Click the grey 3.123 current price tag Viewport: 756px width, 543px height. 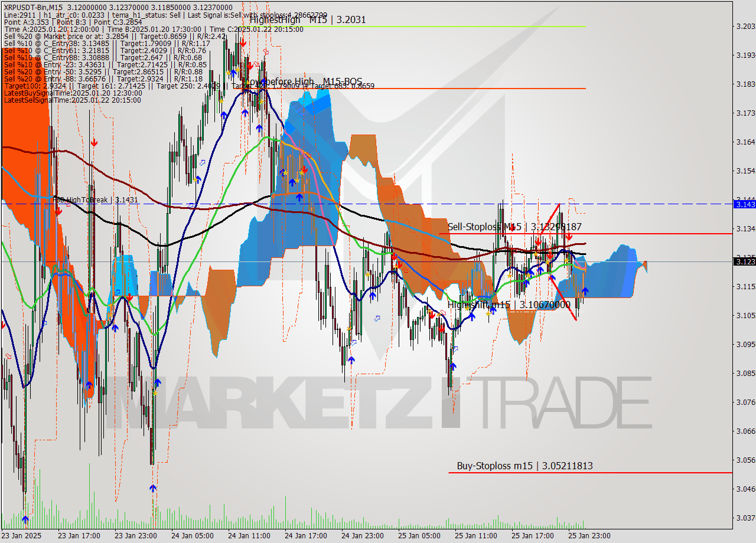744,261
